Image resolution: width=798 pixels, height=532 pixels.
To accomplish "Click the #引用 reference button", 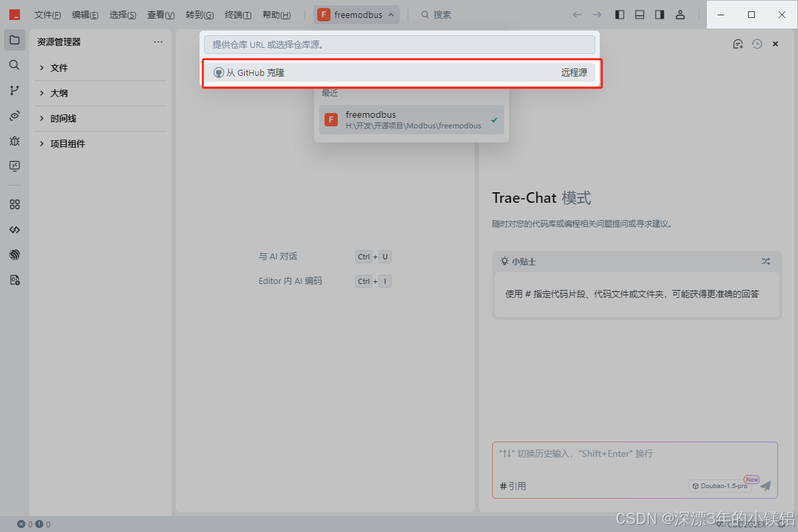I will pyautogui.click(x=513, y=486).
